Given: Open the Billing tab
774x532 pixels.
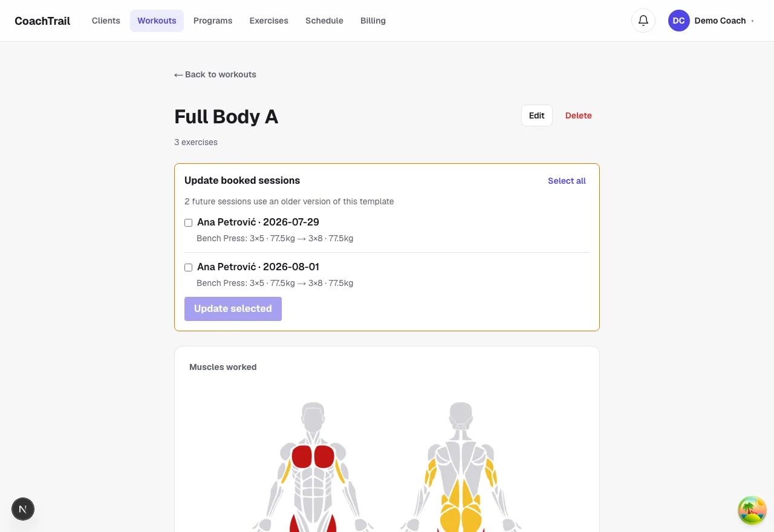Looking at the screenshot, I should (x=373, y=21).
